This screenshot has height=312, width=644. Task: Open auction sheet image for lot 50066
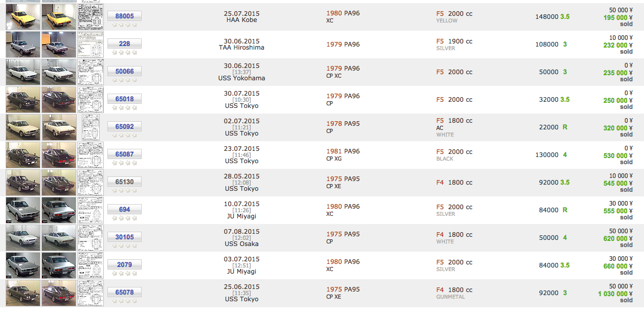(90, 72)
